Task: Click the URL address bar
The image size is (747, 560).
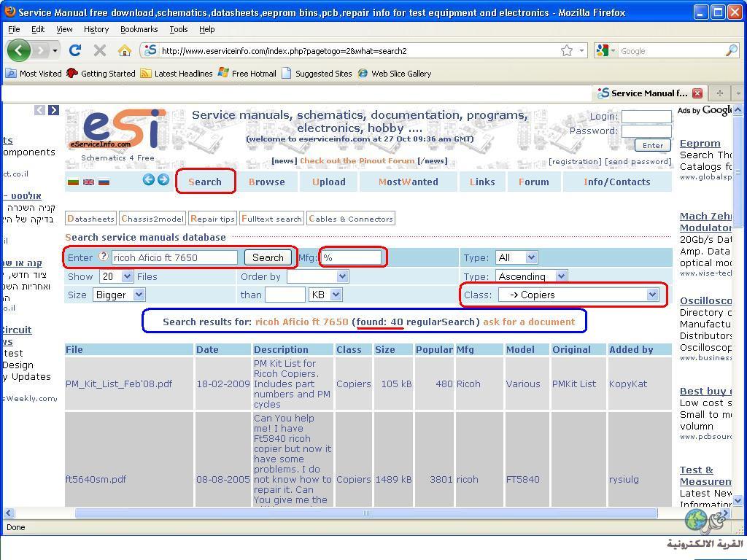Action: click(360, 50)
